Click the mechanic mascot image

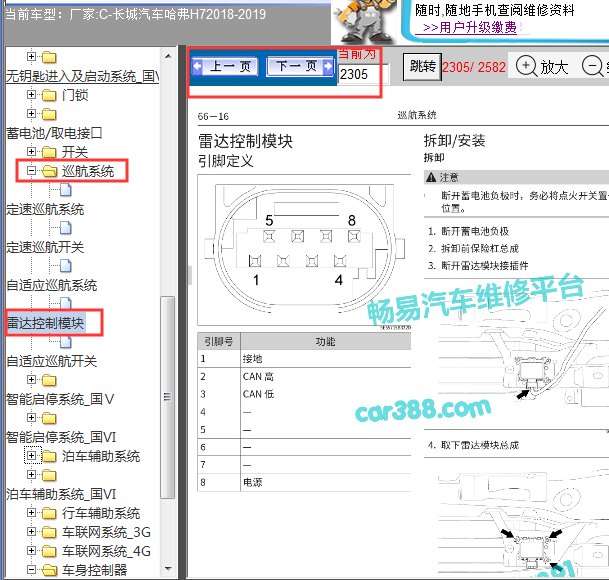tap(364, 23)
